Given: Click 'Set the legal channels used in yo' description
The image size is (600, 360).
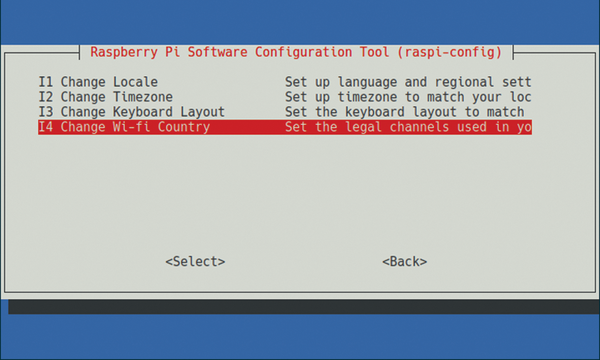Looking at the screenshot, I should [x=408, y=127].
